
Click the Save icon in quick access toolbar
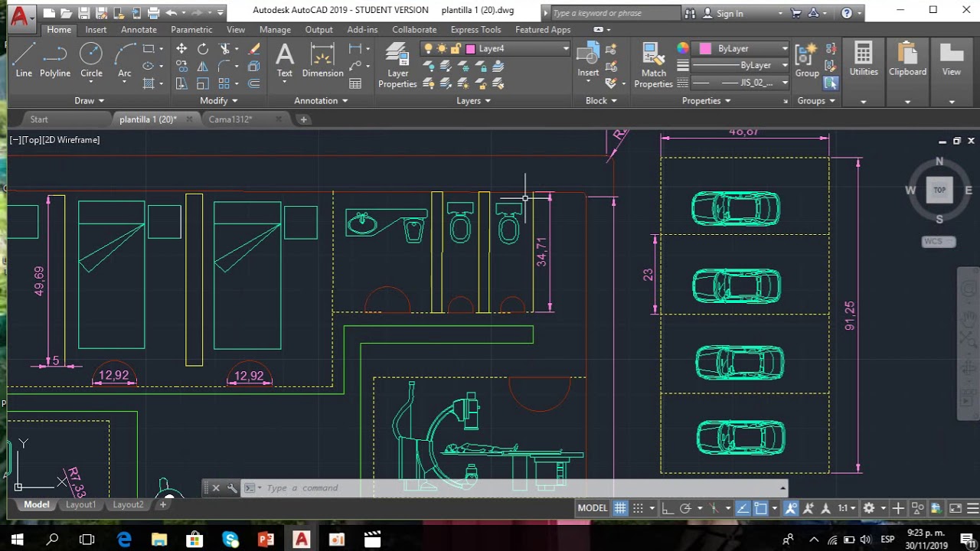(x=84, y=12)
